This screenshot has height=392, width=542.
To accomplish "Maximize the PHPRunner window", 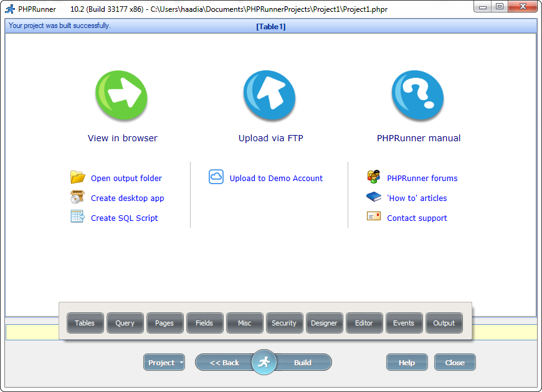I will [x=500, y=7].
